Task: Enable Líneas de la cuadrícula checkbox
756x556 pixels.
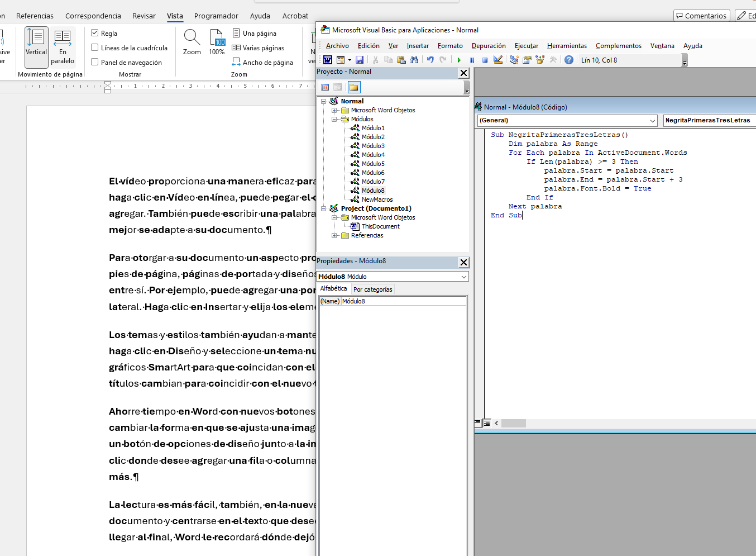Action: click(95, 47)
